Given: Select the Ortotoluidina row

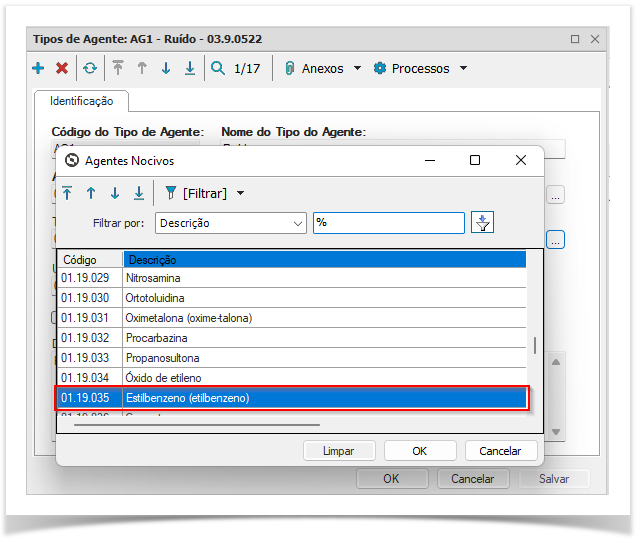Looking at the screenshot, I should tap(292, 298).
